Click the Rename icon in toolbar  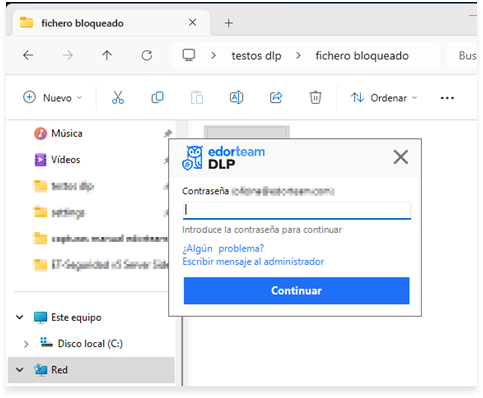click(236, 98)
